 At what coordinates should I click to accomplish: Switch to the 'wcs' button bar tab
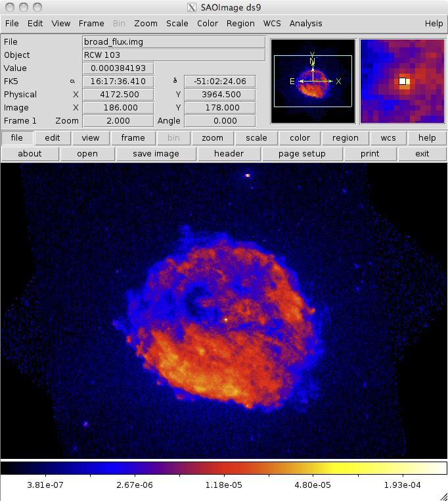384,138
